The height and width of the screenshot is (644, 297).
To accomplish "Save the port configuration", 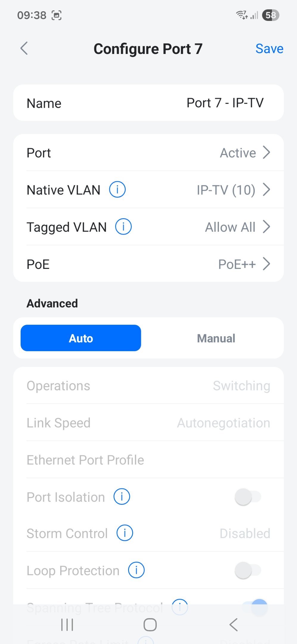I will [x=269, y=49].
